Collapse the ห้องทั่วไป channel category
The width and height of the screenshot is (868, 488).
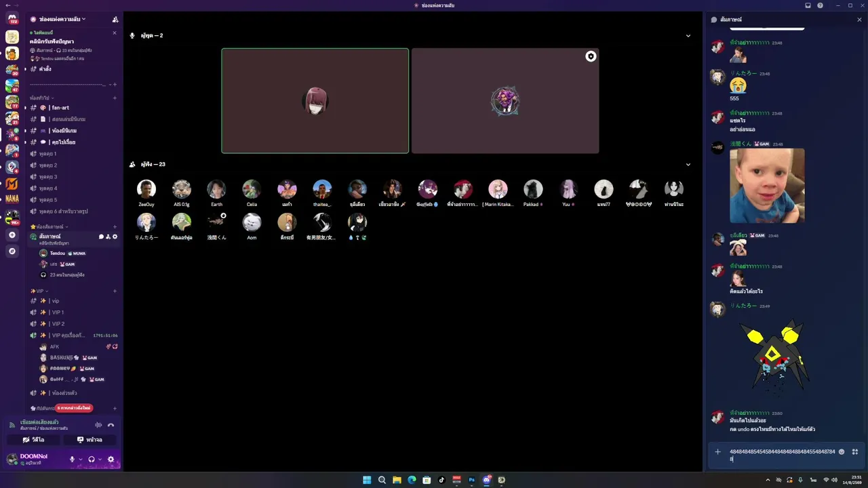42,98
